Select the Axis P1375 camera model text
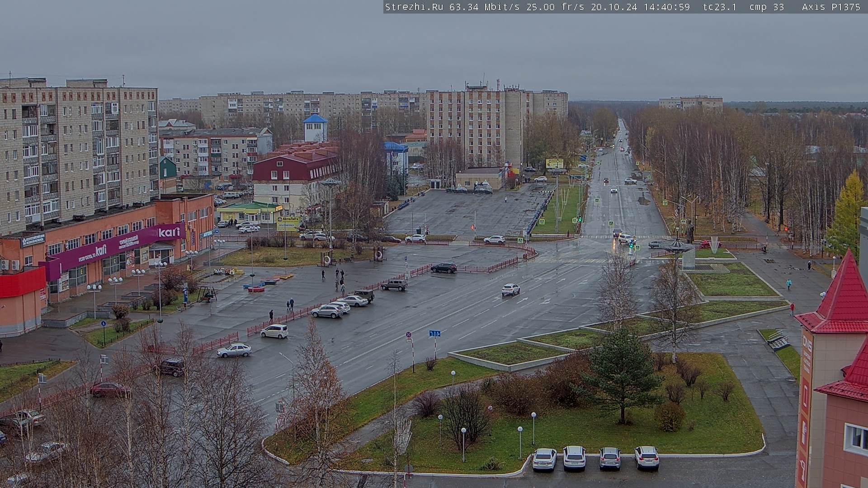This screenshot has height=488, width=868. click(831, 7)
